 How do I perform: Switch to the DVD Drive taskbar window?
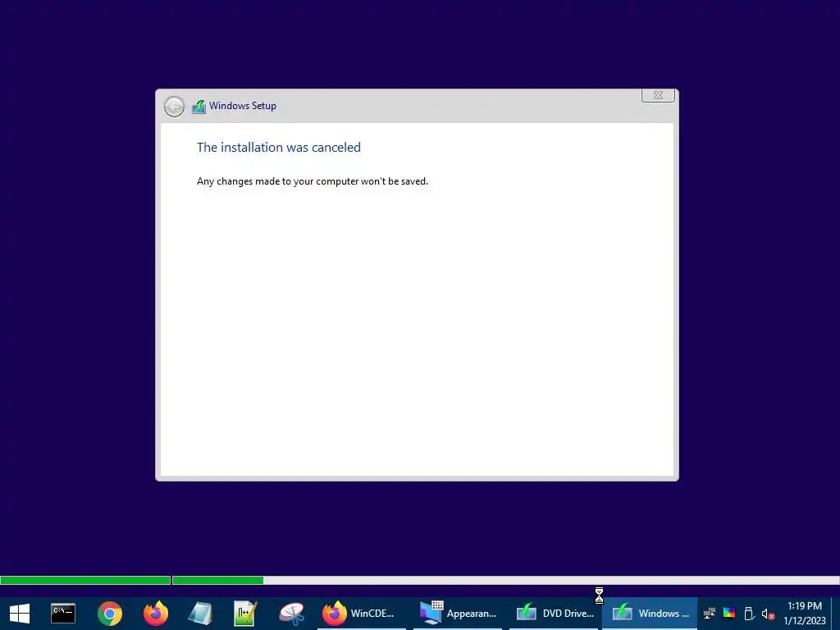click(x=554, y=614)
